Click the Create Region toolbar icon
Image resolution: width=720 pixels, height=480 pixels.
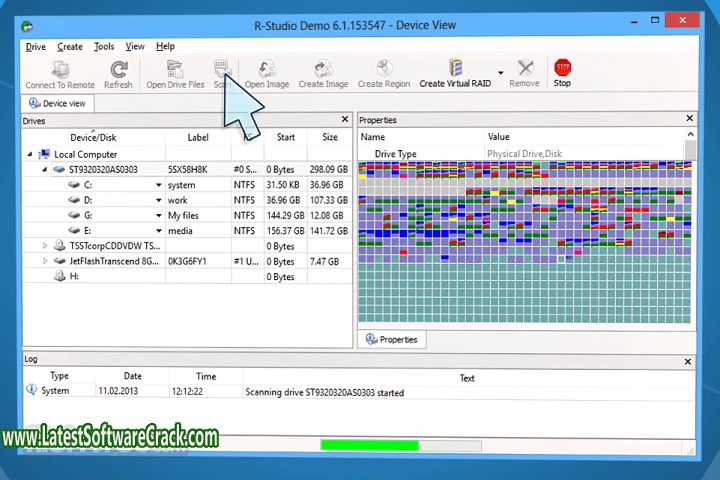click(384, 68)
